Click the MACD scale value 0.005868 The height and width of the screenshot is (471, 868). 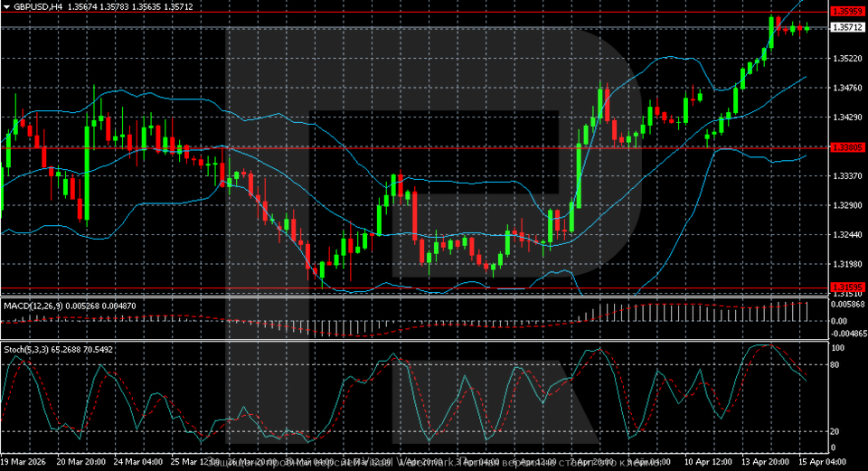tap(846, 304)
